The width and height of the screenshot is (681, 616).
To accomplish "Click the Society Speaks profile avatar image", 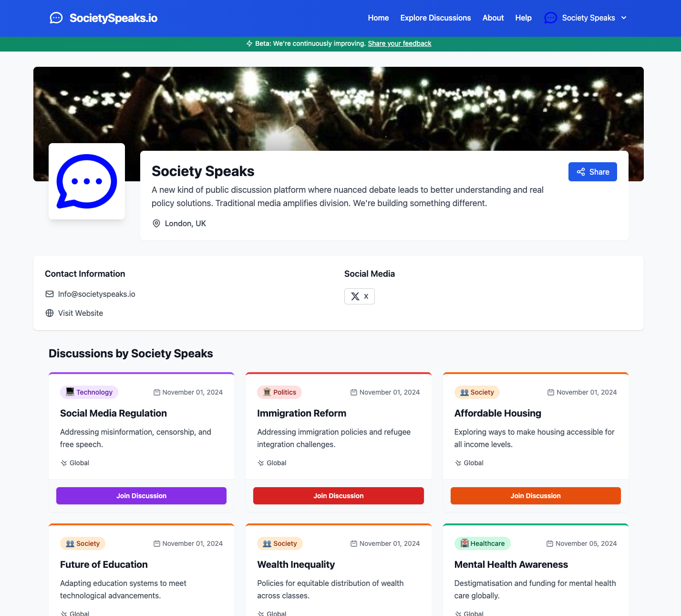I will [87, 181].
